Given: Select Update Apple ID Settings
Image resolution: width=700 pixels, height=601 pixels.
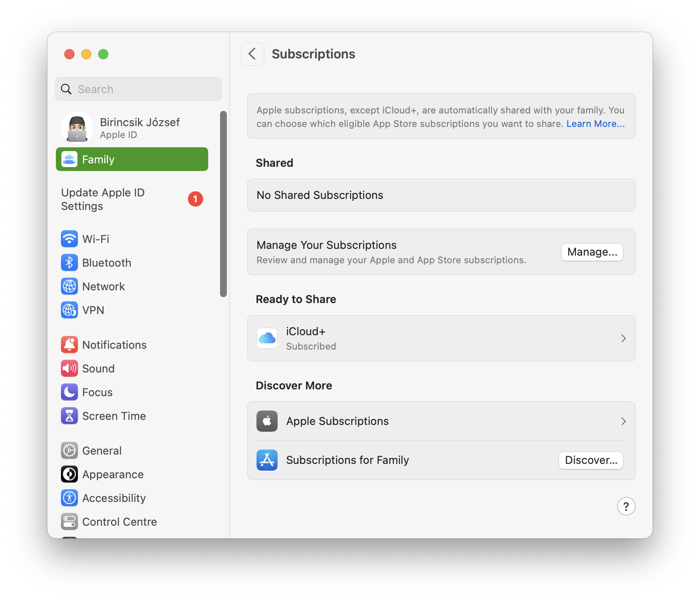Looking at the screenshot, I should 132,199.
